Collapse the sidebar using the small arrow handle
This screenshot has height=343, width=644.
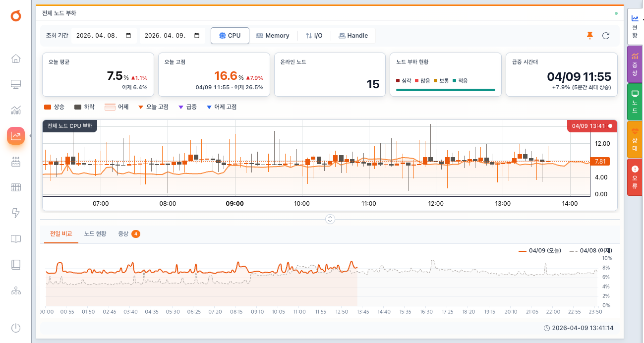30,136
